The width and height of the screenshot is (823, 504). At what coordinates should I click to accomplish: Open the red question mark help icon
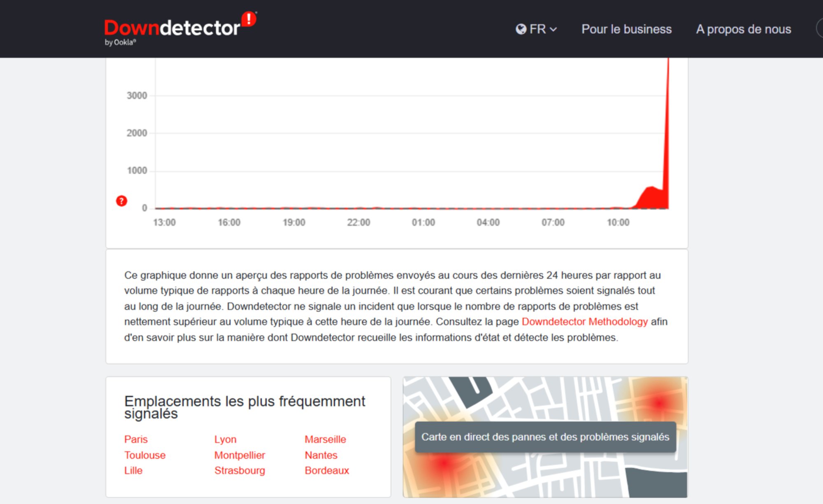(x=121, y=201)
